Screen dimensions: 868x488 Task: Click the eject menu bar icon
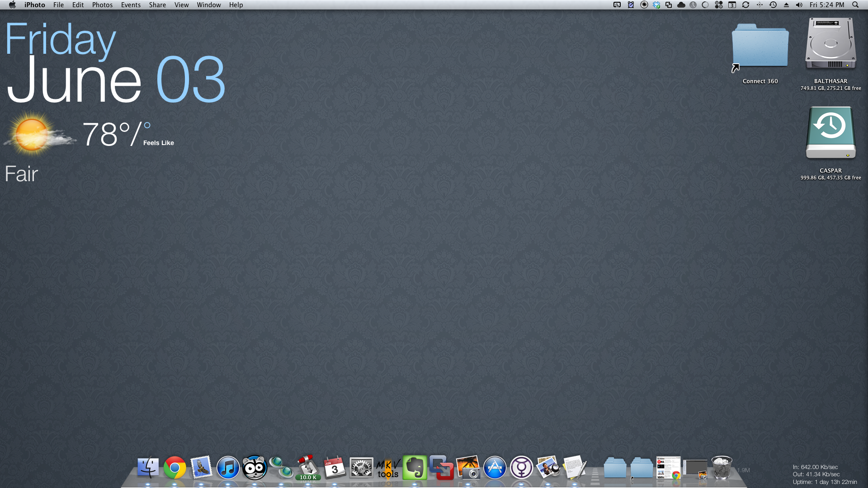[x=786, y=5]
